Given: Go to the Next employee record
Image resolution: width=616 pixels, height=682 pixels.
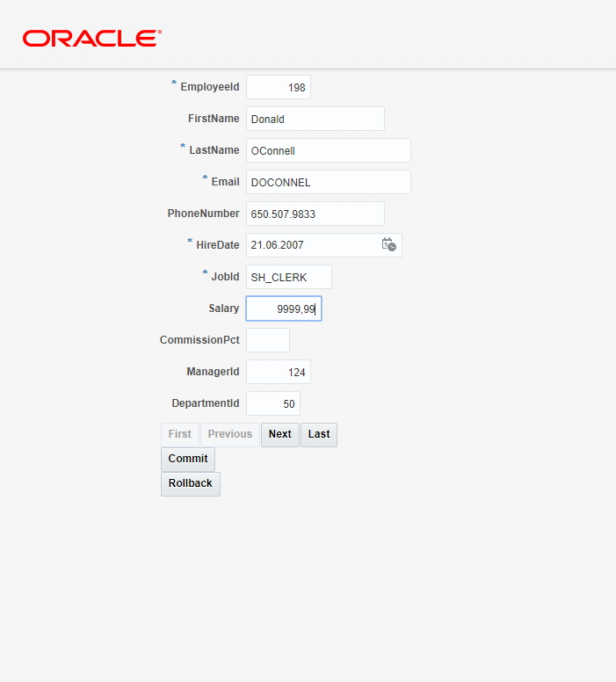Looking at the screenshot, I should click(x=280, y=434).
